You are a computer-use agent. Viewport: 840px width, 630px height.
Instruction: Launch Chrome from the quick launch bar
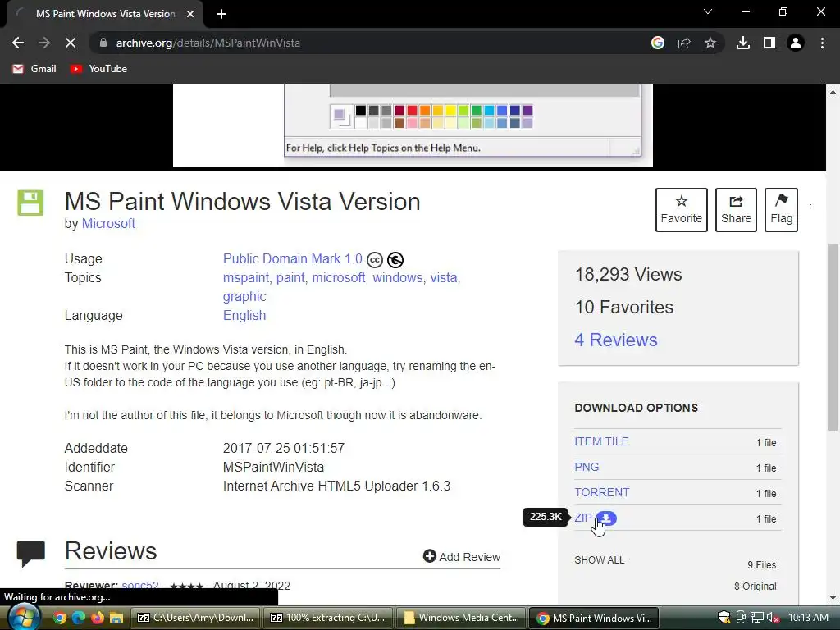point(60,618)
